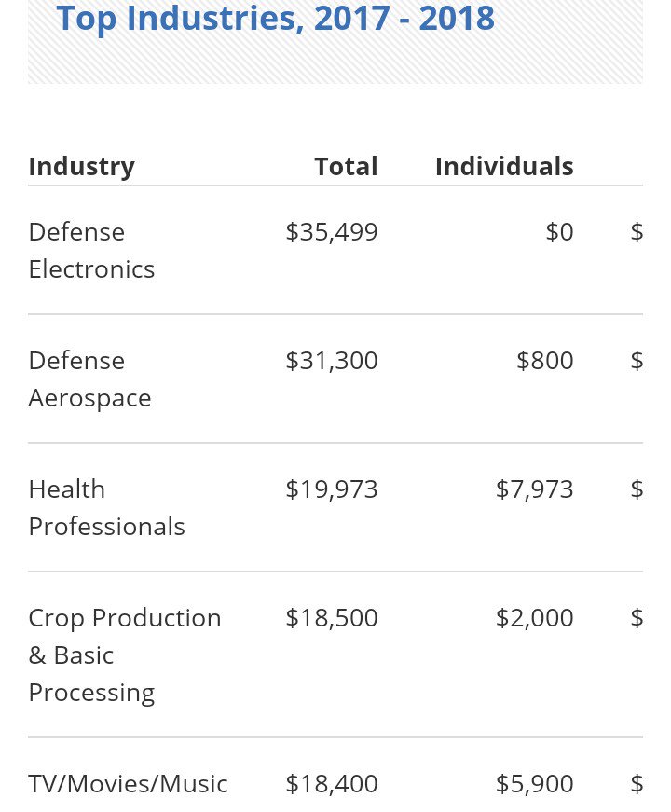The width and height of the screenshot is (671, 812).
Task: Click the $18,500 total amount
Action: pos(332,618)
